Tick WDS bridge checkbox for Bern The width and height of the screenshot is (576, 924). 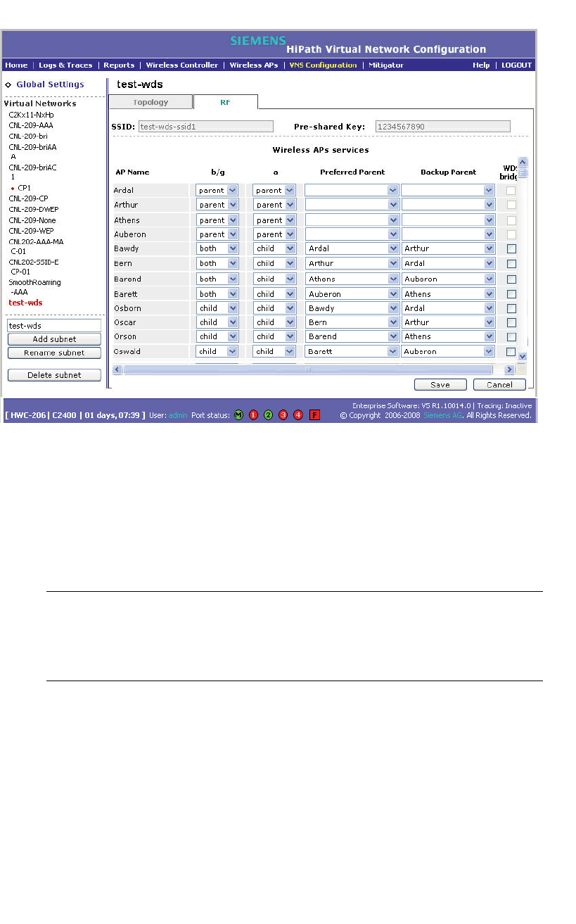click(x=511, y=264)
